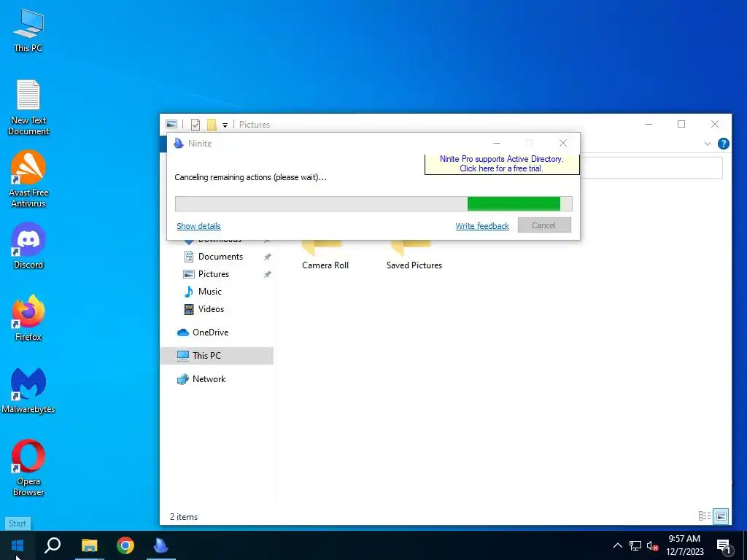Expand the Explorer ribbon chevron
Image resolution: width=747 pixels, height=560 pixels.
coord(708,144)
